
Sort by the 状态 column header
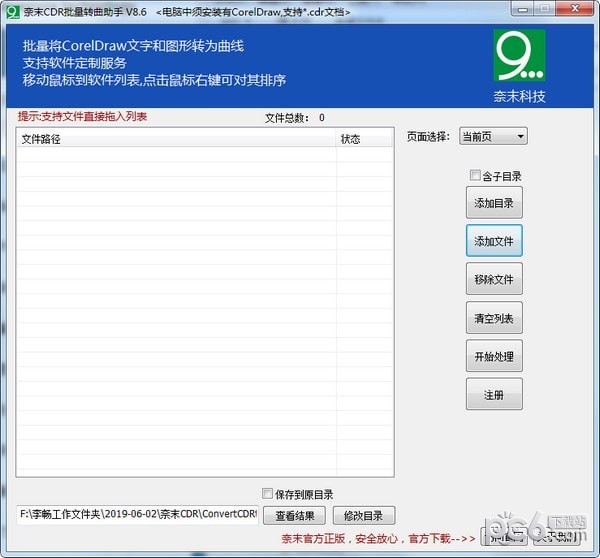[364, 139]
